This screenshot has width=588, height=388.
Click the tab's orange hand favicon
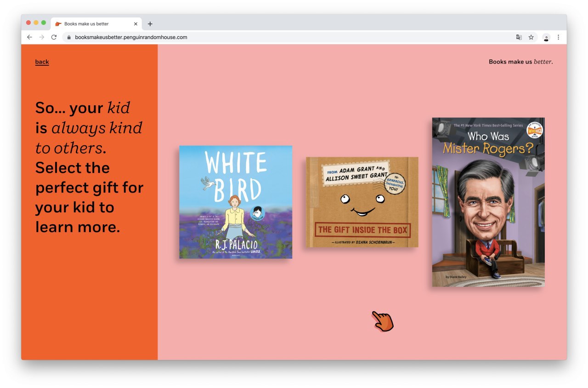pyautogui.click(x=58, y=24)
